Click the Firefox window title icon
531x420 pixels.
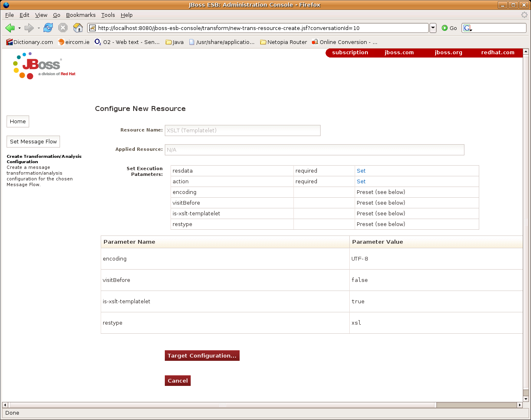(x=6, y=5)
